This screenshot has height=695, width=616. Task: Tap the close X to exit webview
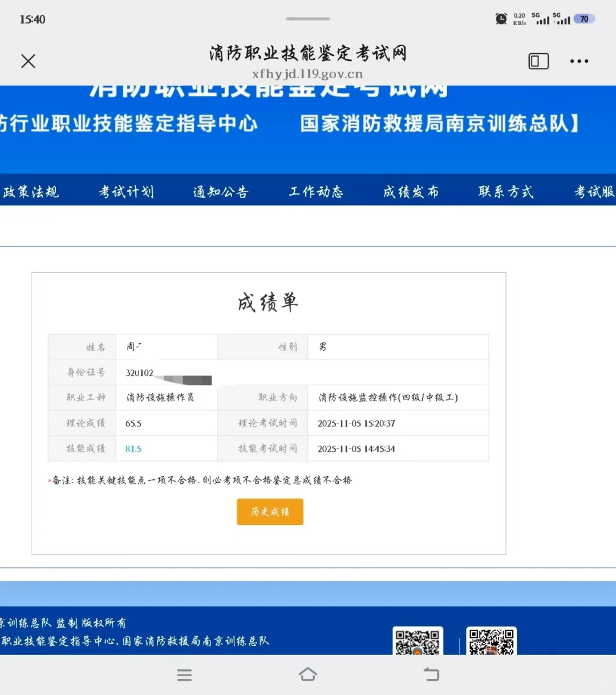(28, 60)
